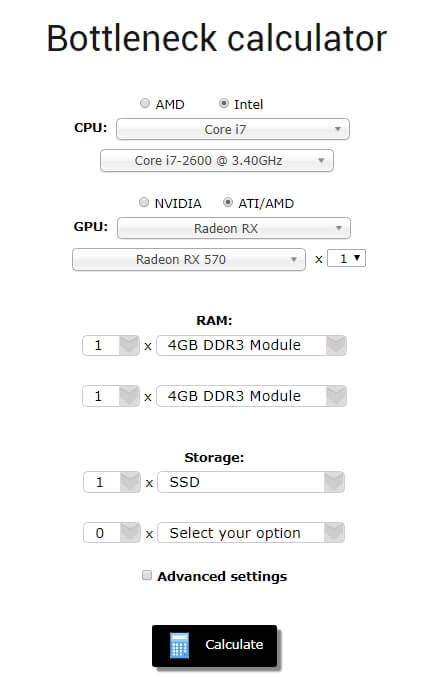Open the GPU count dropdown showing 1
The image size is (435, 682).
[346, 258]
